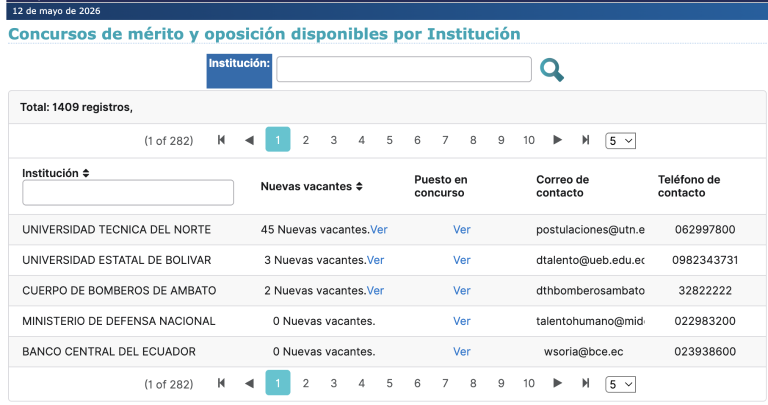Open Puesto en concurso Ver for Ministerio de Defensa
Viewport: 768px width, 405px height.
click(x=461, y=321)
